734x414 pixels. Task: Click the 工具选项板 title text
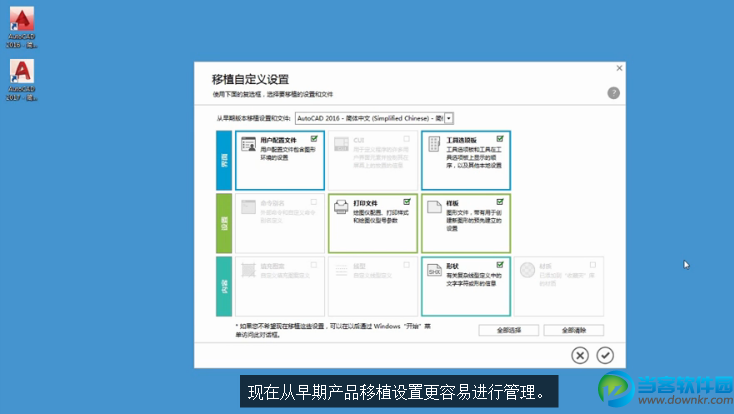[x=462, y=140]
